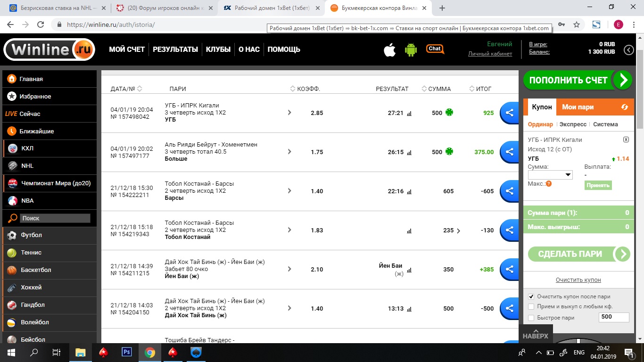Open РЕЗУЛЬТАТЫ menu

tap(175, 49)
